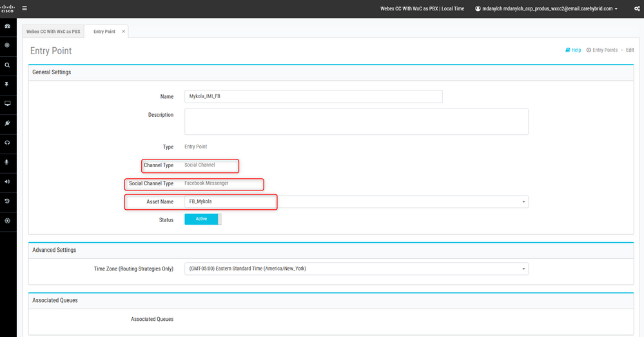
Task: Click the target icon beside Entry Points breadcrumb
Action: [x=589, y=50]
